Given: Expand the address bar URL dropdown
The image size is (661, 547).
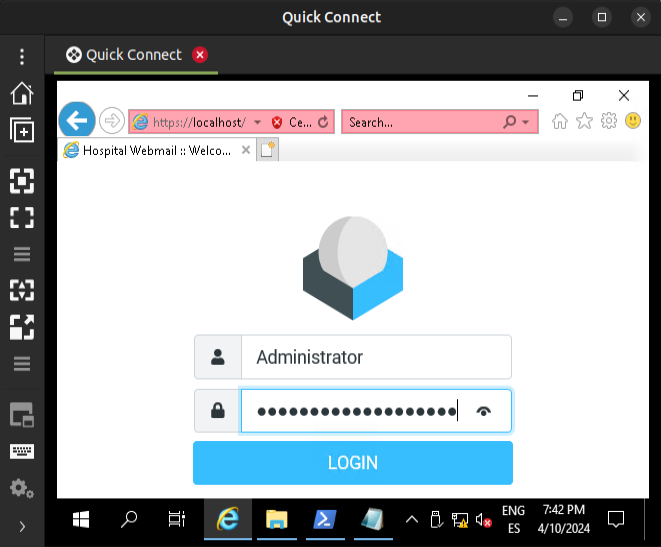Looking at the screenshot, I should pos(257,122).
